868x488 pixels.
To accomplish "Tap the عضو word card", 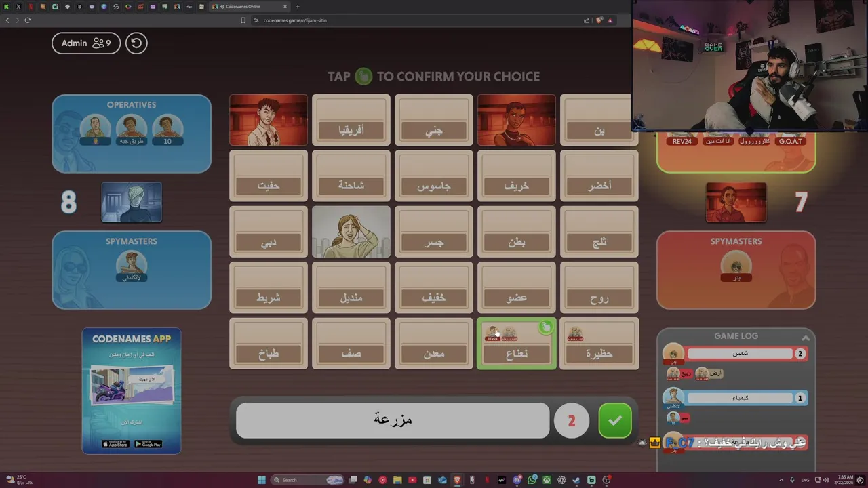I will [x=517, y=288].
